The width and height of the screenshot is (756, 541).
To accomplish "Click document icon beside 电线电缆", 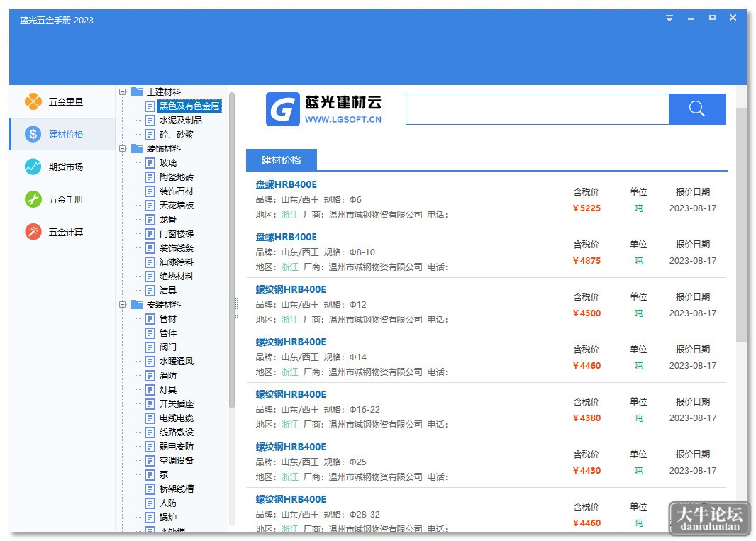I will point(150,418).
